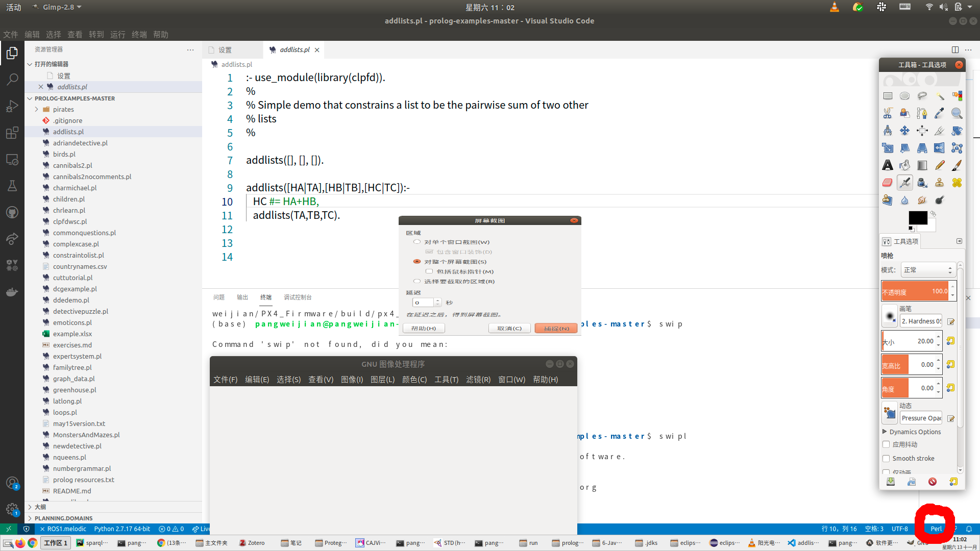Enable Smooth stroke in Tool Options
The image size is (980, 551).
[887, 458]
